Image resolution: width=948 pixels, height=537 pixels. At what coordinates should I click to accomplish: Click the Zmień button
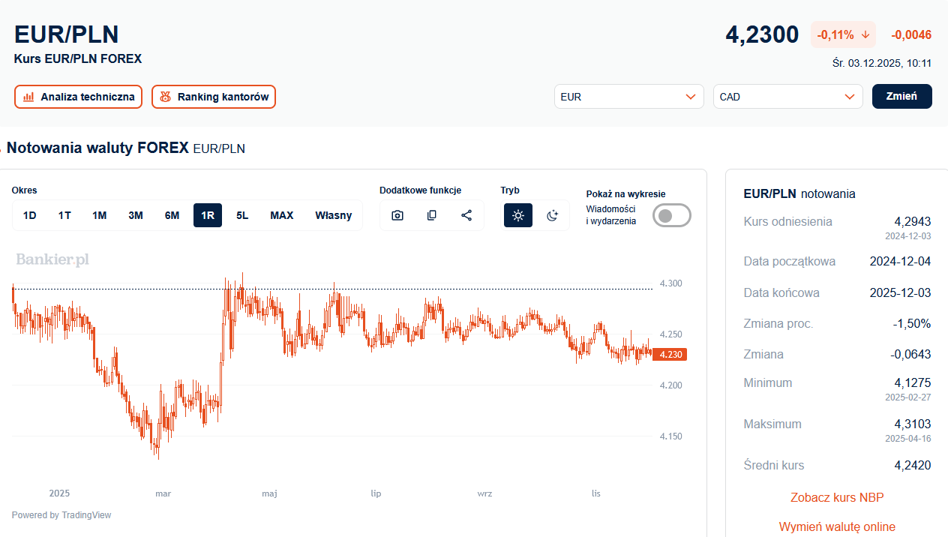[x=901, y=97]
